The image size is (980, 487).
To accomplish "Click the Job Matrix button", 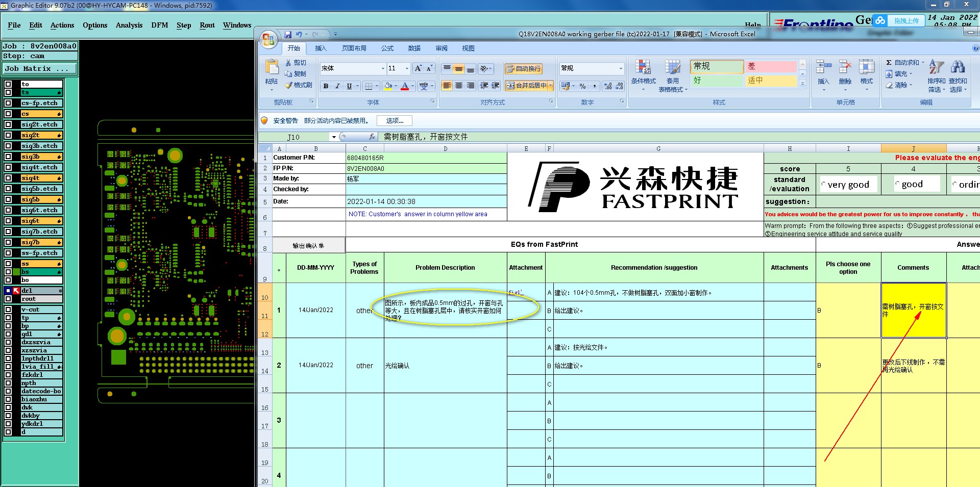I will [40, 68].
